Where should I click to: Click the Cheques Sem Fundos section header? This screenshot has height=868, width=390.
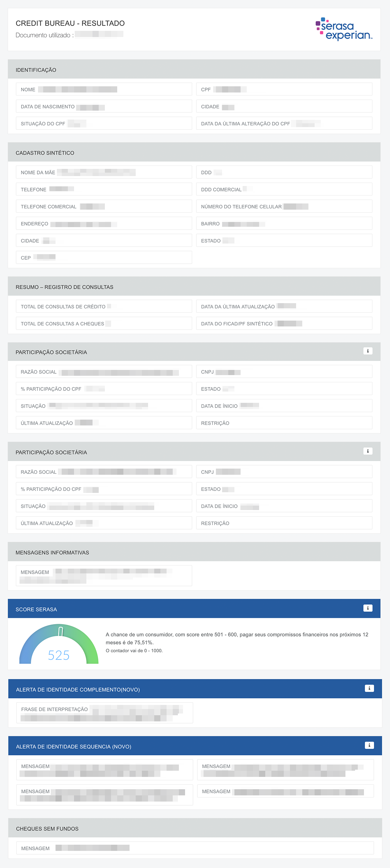click(47, 829)
